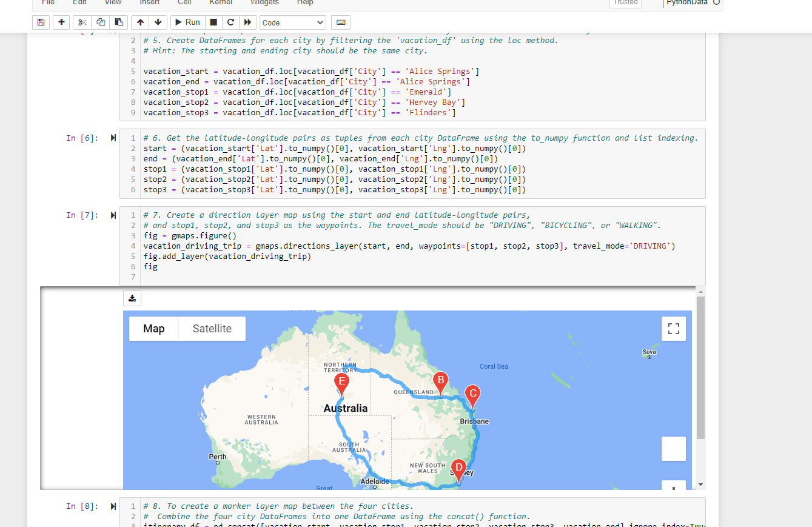Image resolution: width=812 pixels, height=527 pixels.
Task: Cut selected cells using the scissors icon
Action: (83, 22)
